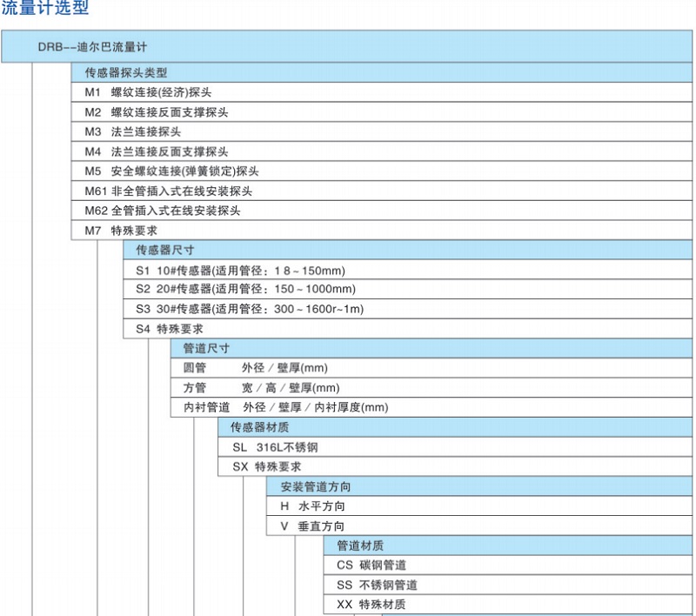Click the 安装管道方向 section header
This screenshot has height=616, width=696.
coord(315,486)
